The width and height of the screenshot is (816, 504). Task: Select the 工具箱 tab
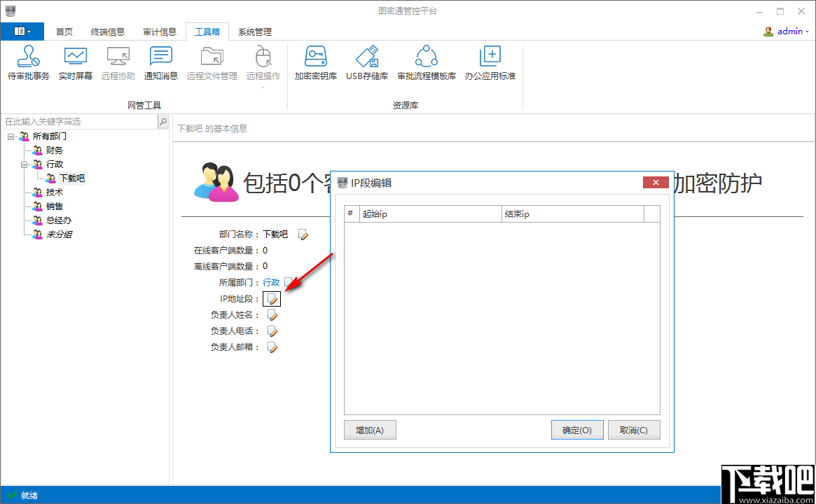pyautogui.click(x=207, y=31)
